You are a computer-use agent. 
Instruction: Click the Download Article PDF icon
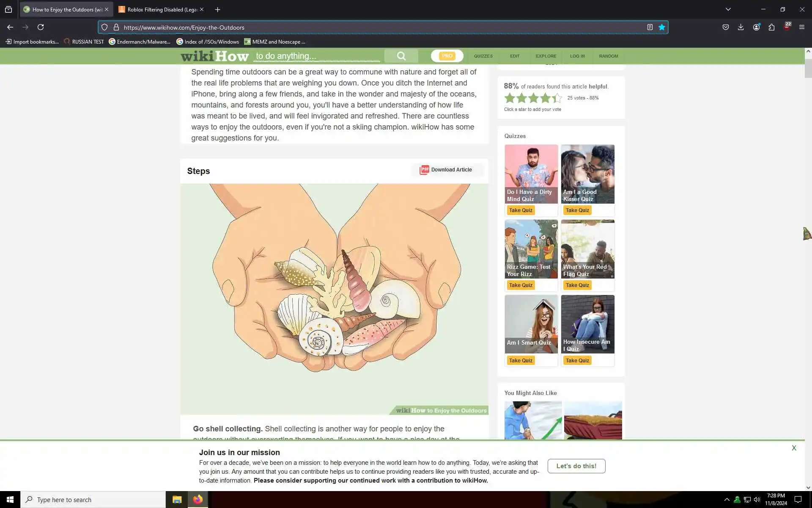pos(424,170)
